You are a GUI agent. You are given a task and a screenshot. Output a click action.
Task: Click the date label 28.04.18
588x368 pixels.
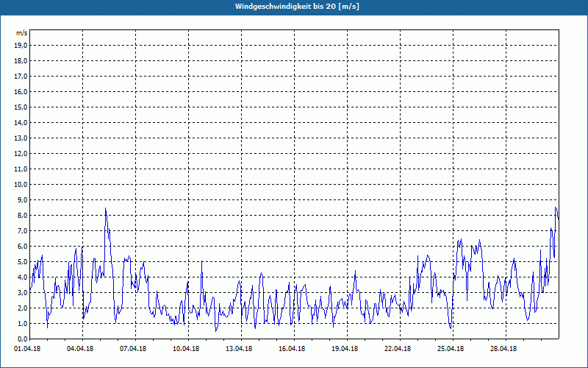503,349
